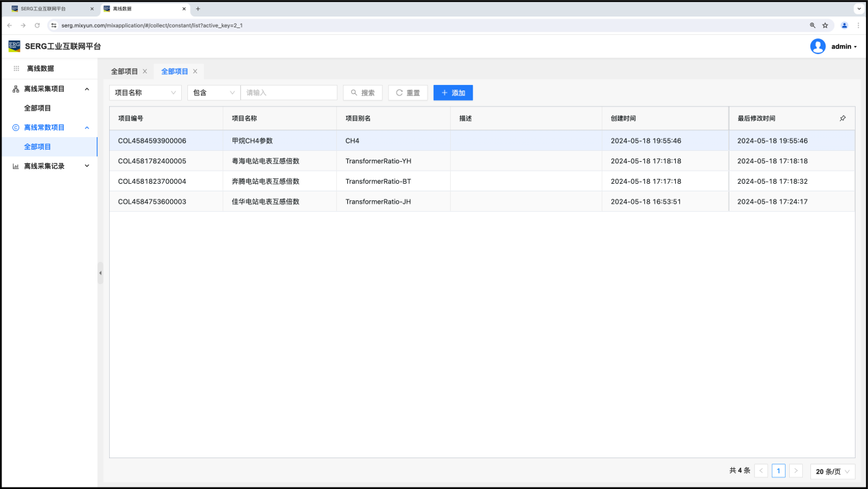Image resolution: width=868 pixels, height=489 pixels.
Task: Click the browser bookmark star icon
Action: coord(825,25)
